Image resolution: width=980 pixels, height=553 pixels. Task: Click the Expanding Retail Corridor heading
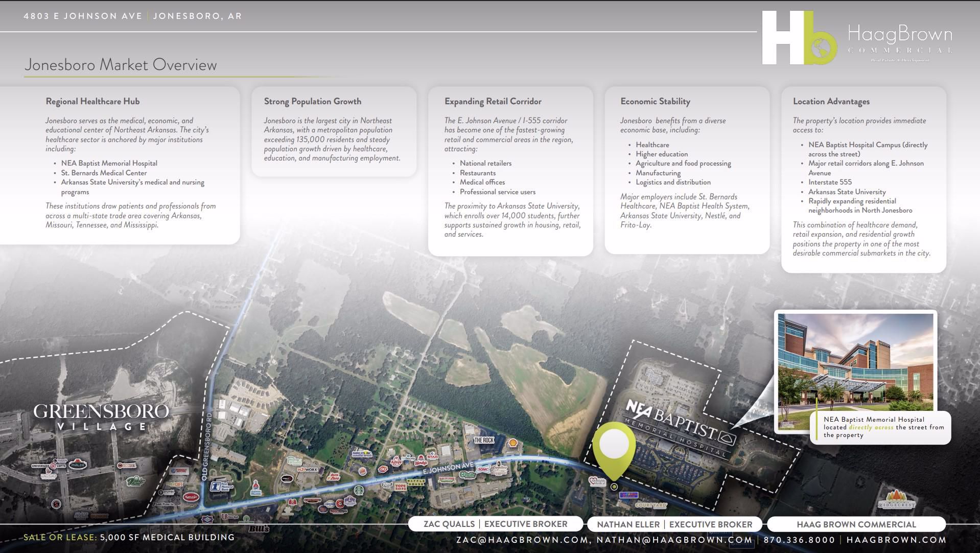pyautogui.click(x=493, y=101)
